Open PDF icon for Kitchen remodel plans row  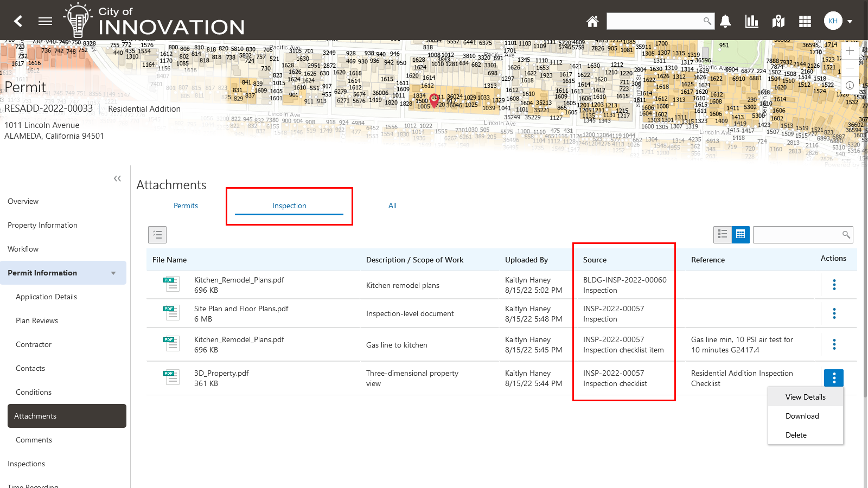pos(171,284)
